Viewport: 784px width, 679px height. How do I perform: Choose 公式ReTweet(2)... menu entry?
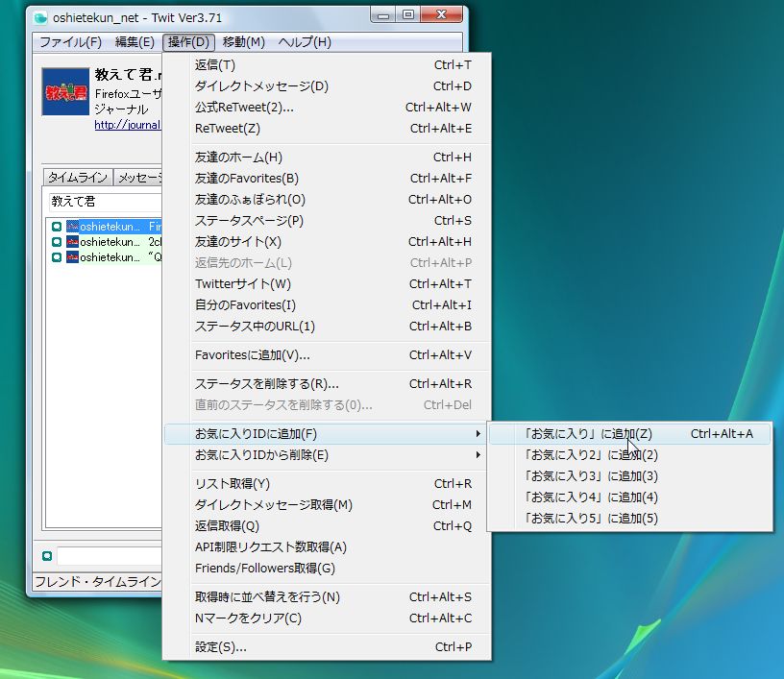click(x=328, y=107)
